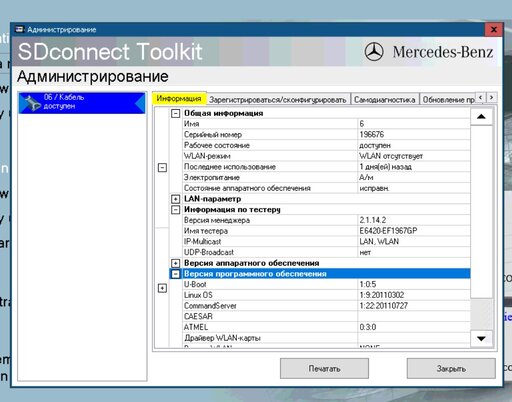Collapse the Информация по тестеру section
The image size is (512, 402).
(x=175, y=210)
